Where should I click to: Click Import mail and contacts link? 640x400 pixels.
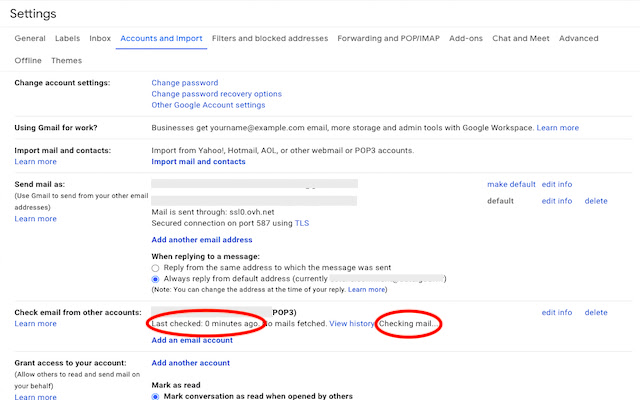tap(198, 161)
